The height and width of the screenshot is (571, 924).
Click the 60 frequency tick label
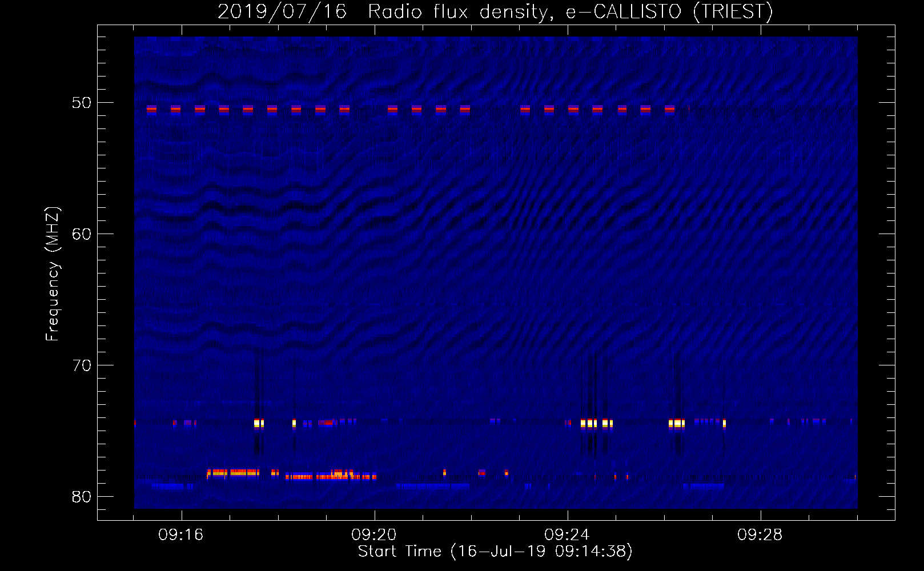(x=82, y=234)
